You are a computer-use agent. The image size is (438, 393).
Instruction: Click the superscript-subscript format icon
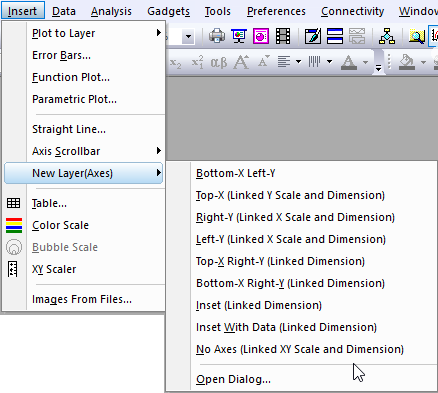pos(197,62)
